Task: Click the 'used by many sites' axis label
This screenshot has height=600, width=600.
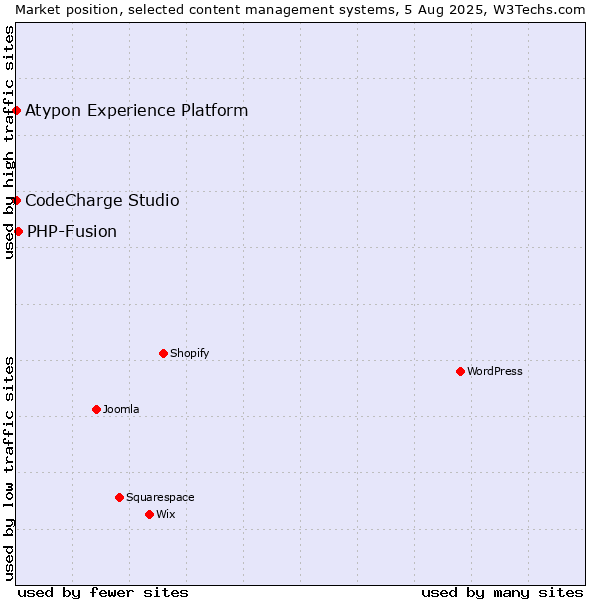Action: pyautogui.click(x=502, y=593)
